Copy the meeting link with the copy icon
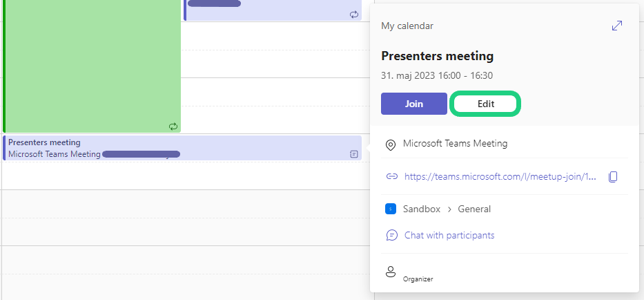644x300 pixels. point(613,177)
